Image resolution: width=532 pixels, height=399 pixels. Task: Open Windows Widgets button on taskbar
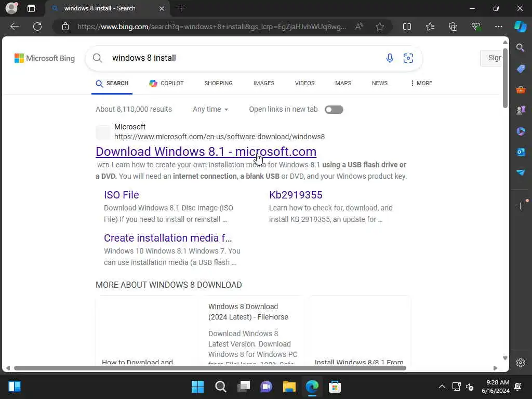click(15, 387)
